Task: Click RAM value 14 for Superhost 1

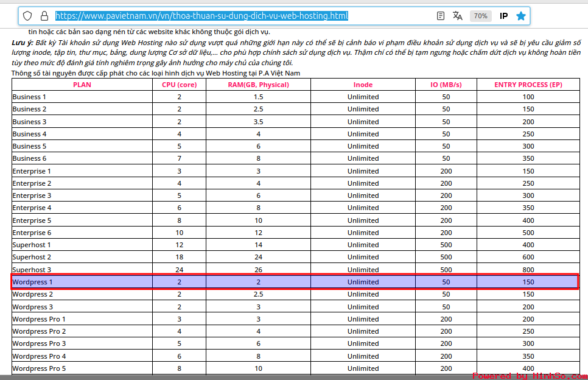Action: (x=258, y=245)
